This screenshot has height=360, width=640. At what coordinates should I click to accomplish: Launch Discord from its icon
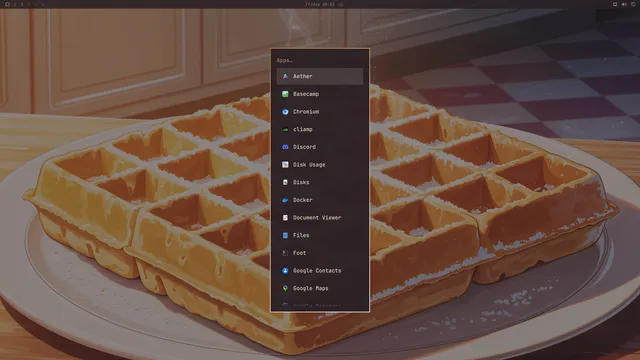(285, 147)
